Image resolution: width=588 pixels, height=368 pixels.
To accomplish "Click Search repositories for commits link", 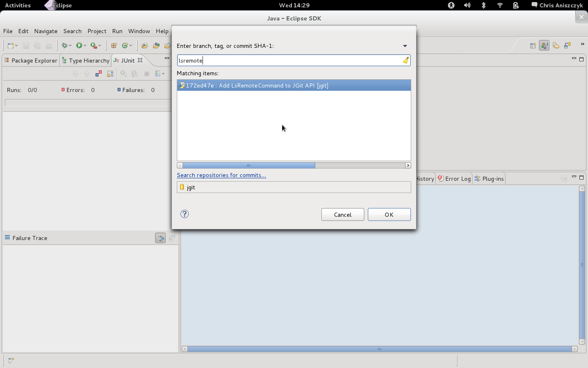I will point(221,175).
